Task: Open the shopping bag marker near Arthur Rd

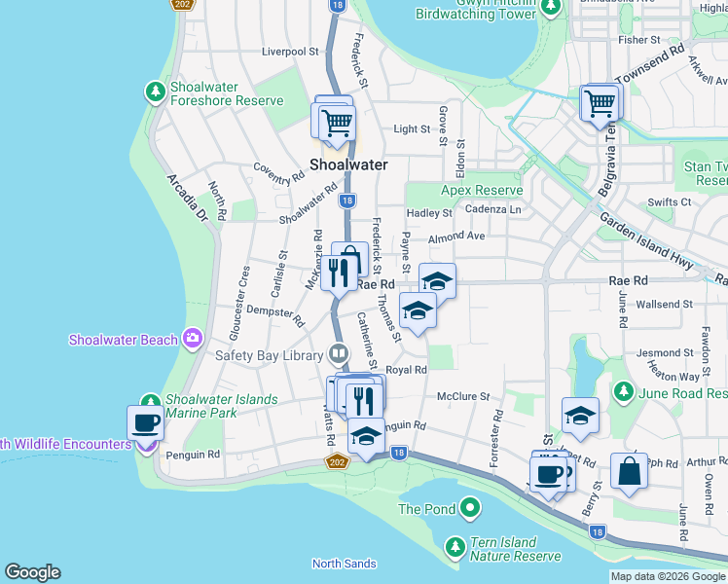Action: (629, 472)
